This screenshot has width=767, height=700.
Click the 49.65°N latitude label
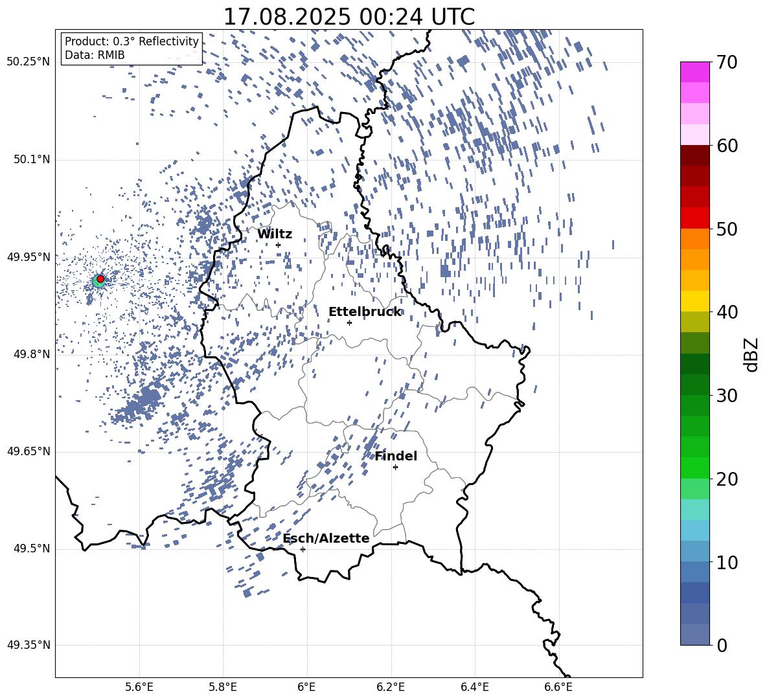[x=29, y=451]
